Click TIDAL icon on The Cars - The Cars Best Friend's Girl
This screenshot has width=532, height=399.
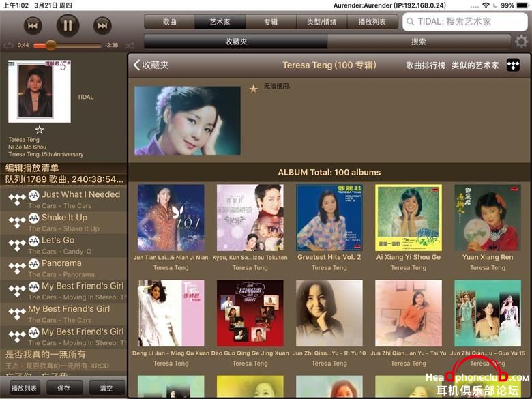17,314
